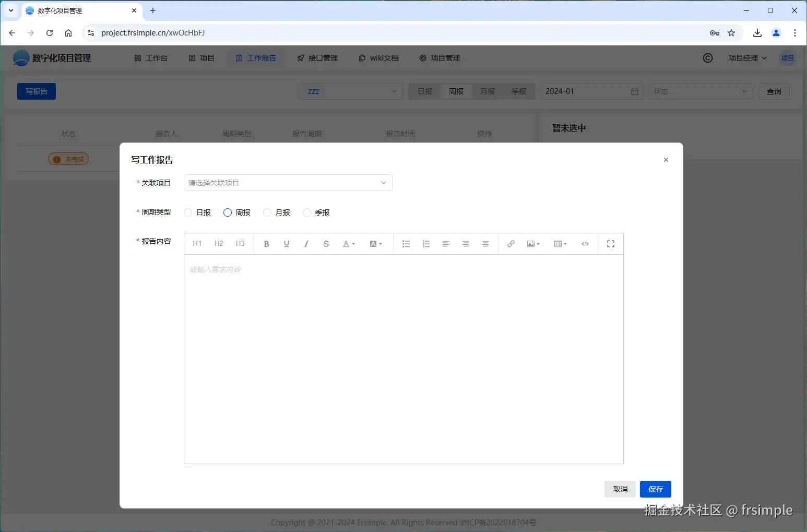The image size is (807, 532).
Task: Insert a hyperlink in the report content
Action: 510,243
